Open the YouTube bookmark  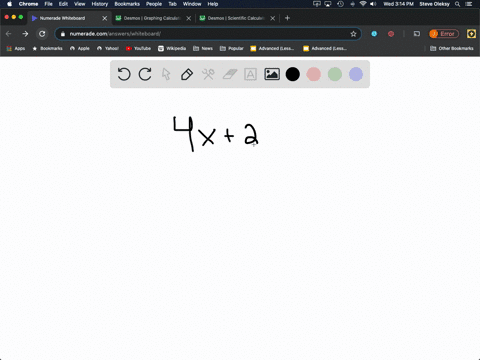[138, 48]
